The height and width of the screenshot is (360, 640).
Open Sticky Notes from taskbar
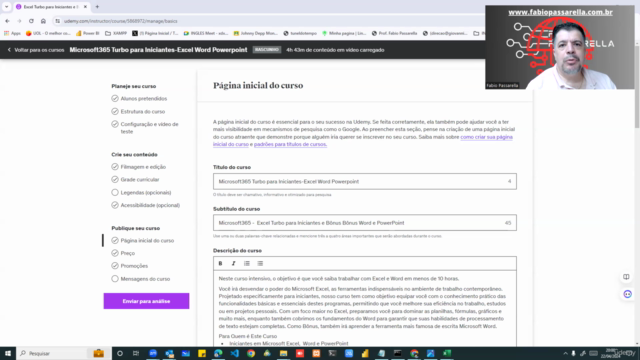[x=202, y=353]
